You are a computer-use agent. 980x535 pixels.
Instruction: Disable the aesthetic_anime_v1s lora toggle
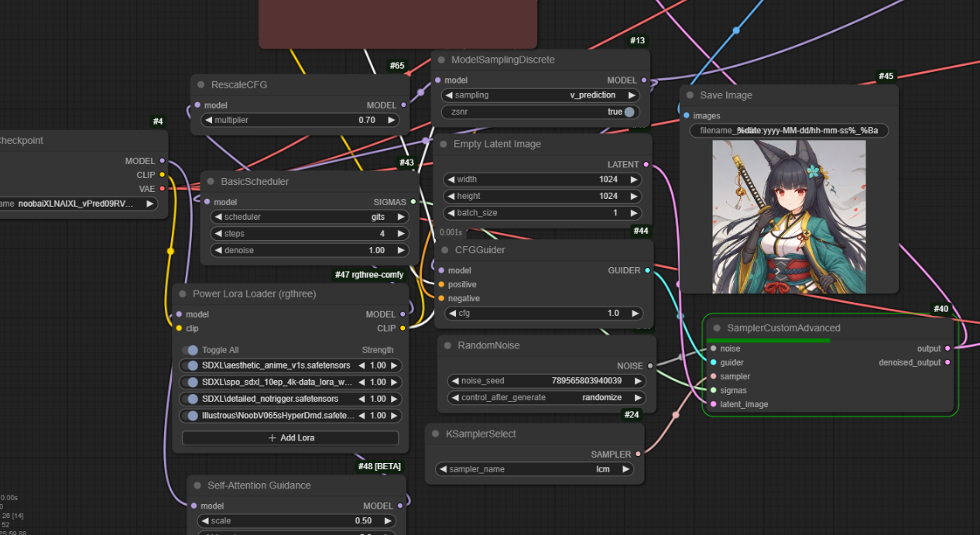[x=192, y=365]
